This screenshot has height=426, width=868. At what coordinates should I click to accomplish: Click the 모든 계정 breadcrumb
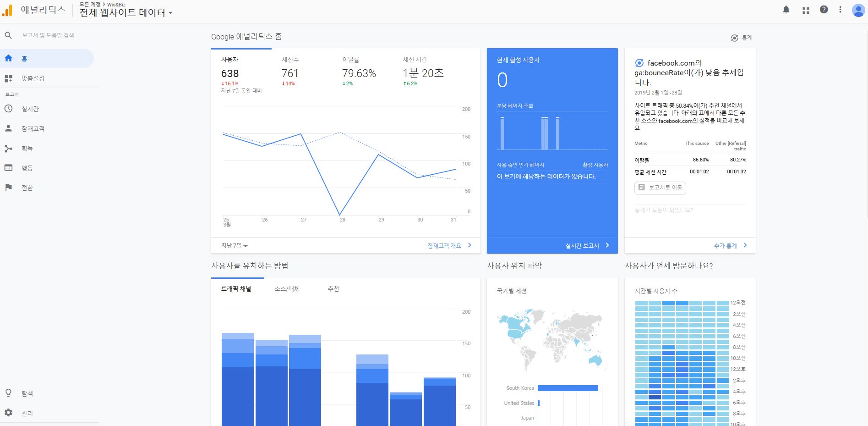pyautogui.click(x=90, y=4)
